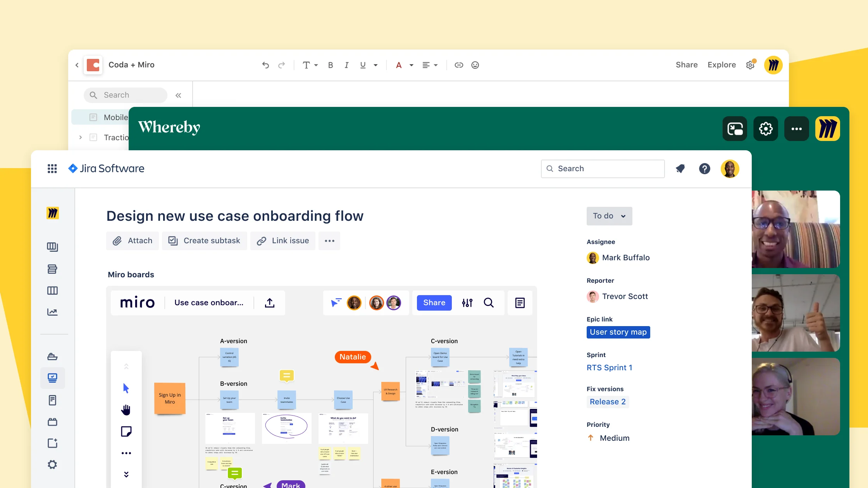Open add item icon in Jira sidebar
This screenshot has height=488, width=868.
[52, 443]
